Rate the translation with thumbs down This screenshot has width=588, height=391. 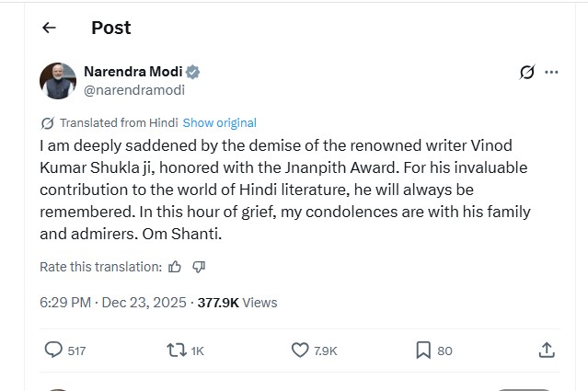click(199, 267)
